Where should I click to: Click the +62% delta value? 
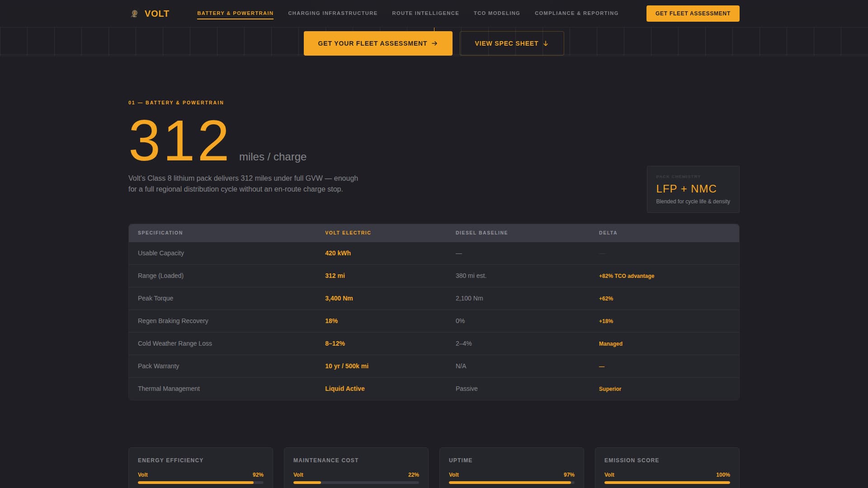coord(606,299)
